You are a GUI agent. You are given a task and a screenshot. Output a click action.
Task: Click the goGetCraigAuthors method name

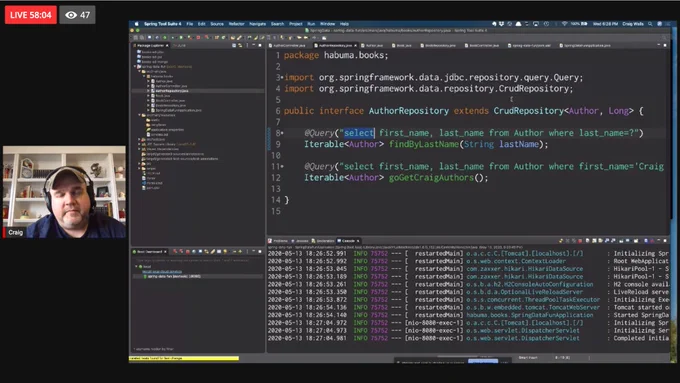pyautogui.click(x=431, y=178)
